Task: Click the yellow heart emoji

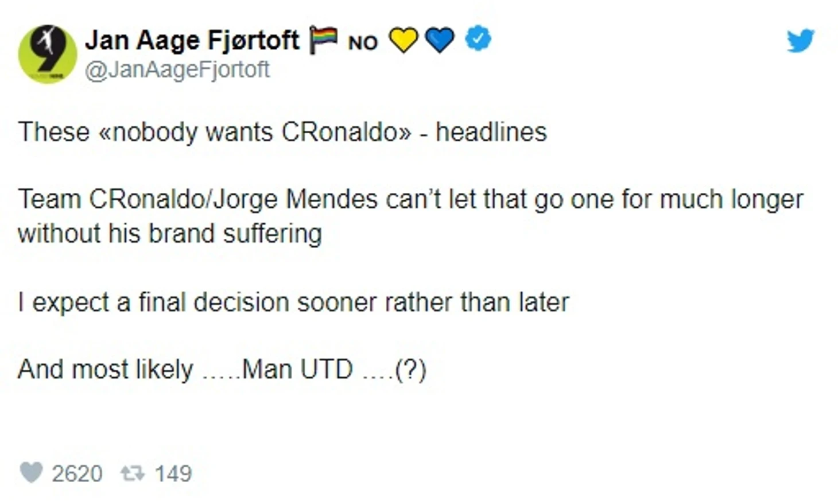Action: click(x=404, y=40)
